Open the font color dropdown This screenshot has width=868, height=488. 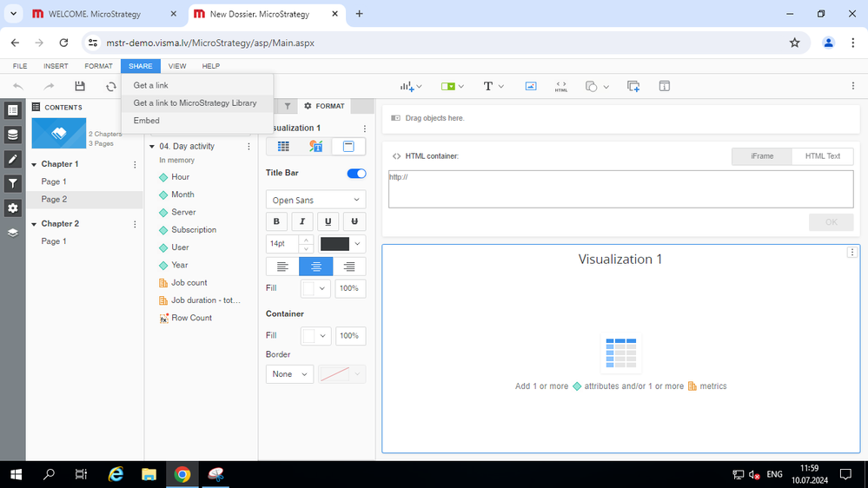click(x=358, y=244)
